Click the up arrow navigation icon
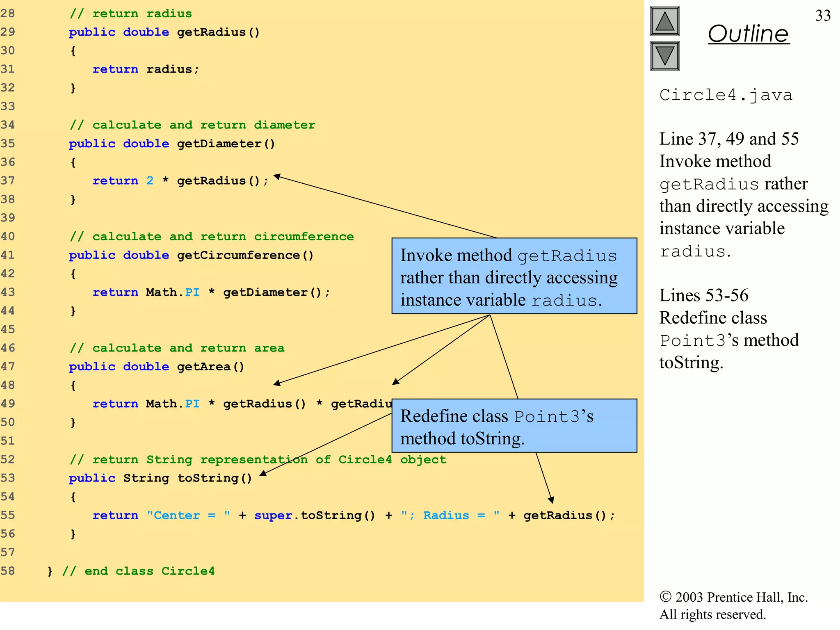The image size is (840, 630). (664, 21)
